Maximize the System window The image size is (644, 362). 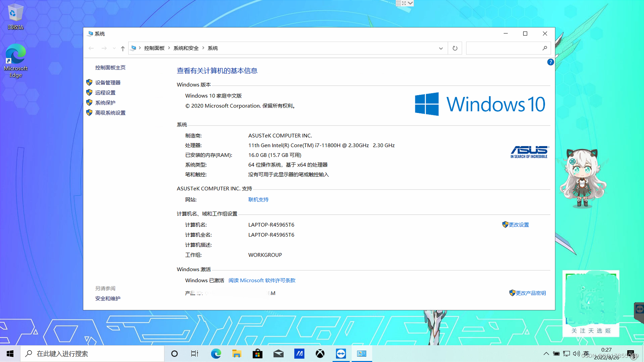(525, 33)
